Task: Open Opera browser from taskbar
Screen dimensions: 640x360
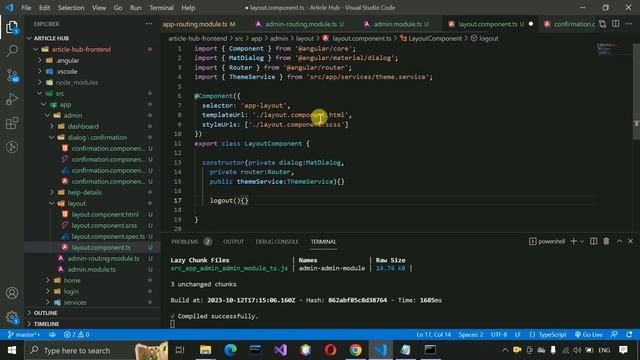Action: 331,350
